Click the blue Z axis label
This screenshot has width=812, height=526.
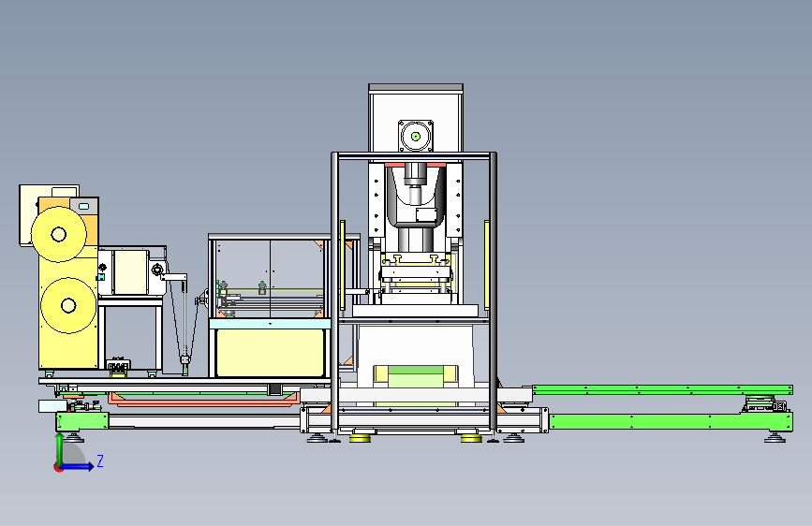pyautogui.click(x=100, y=460)
